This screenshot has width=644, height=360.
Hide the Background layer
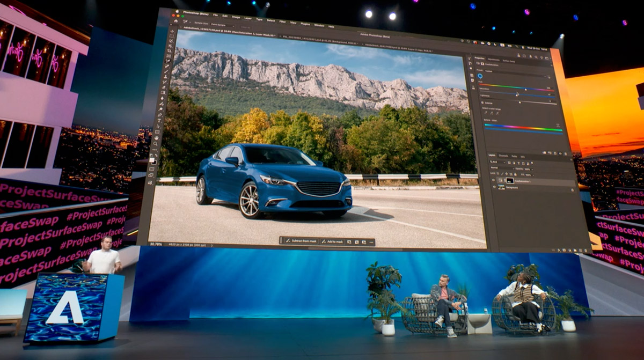tap(494, 187)
